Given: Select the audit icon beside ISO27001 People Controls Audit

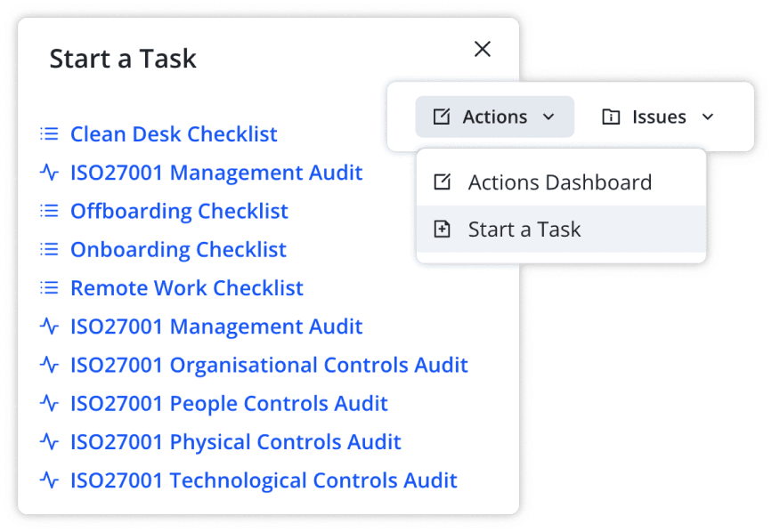Looking at the screenshot, I should tap(49, 403).
